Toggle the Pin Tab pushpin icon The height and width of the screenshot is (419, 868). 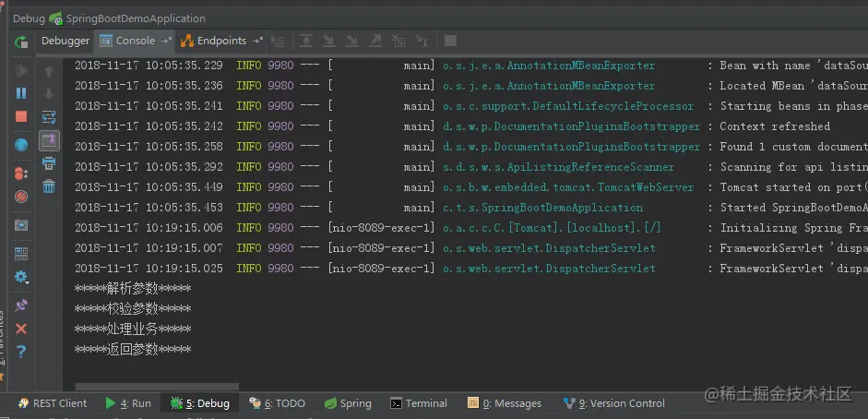click(21, 305)
